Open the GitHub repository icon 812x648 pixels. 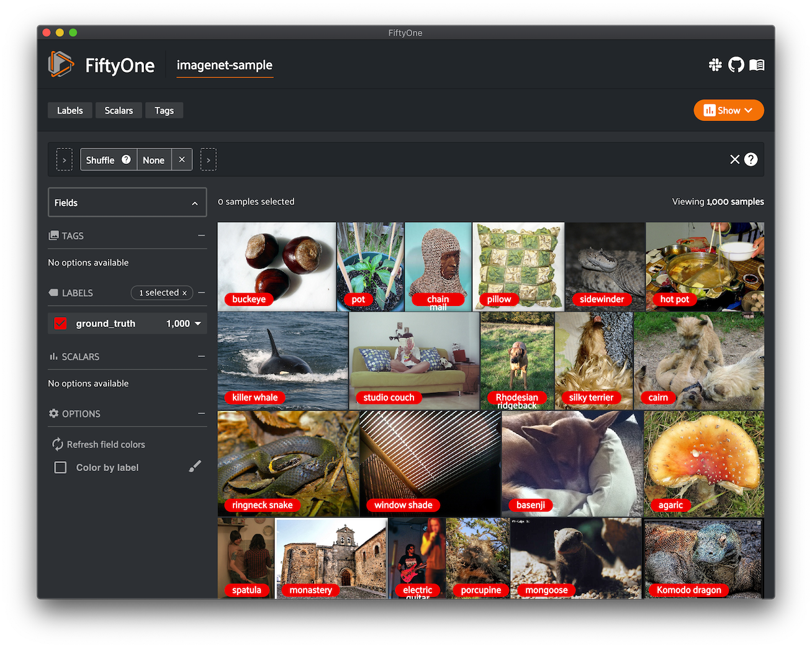736,65
